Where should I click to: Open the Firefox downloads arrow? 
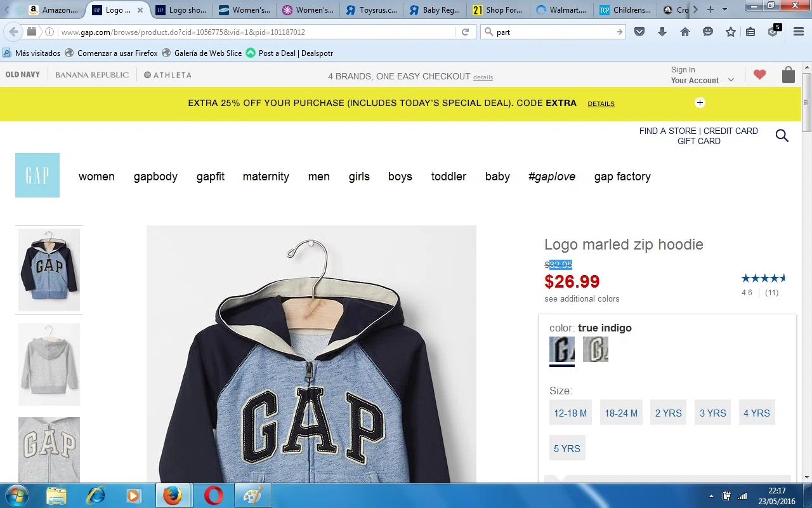(662, 32)
